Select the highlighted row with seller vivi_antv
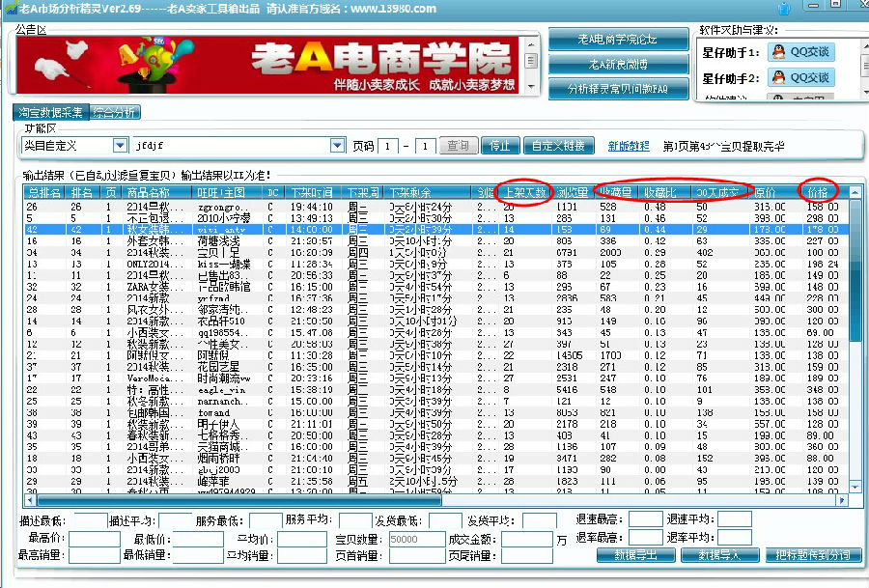This screenshot has height=588, width=869. pyautogui.click(x=435, y=230)
